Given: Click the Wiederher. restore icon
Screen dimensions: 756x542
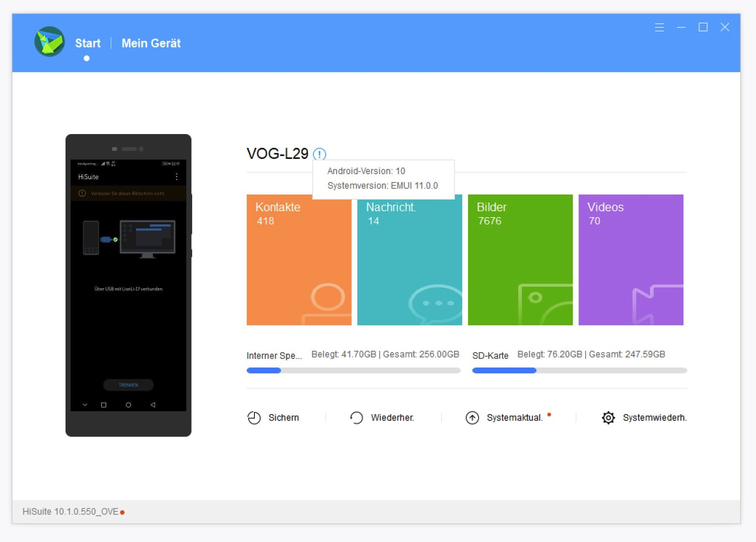Looking at the screenshot, I should tap(356, 418).
